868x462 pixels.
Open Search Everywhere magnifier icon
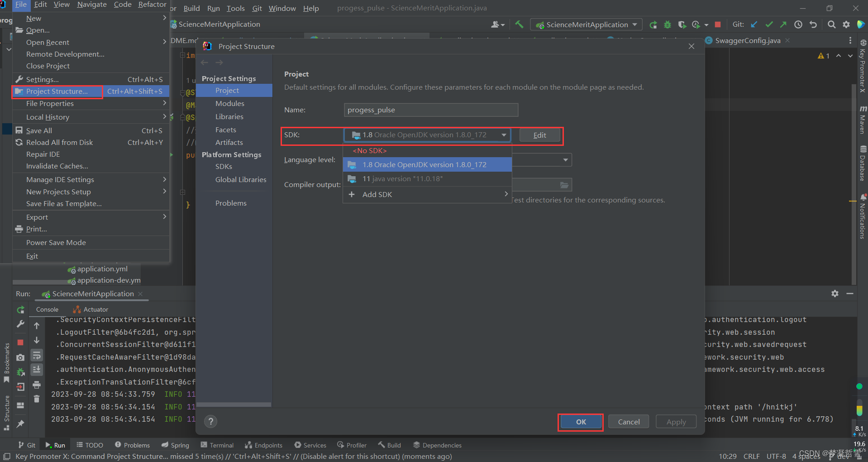(x=832, y=24)
